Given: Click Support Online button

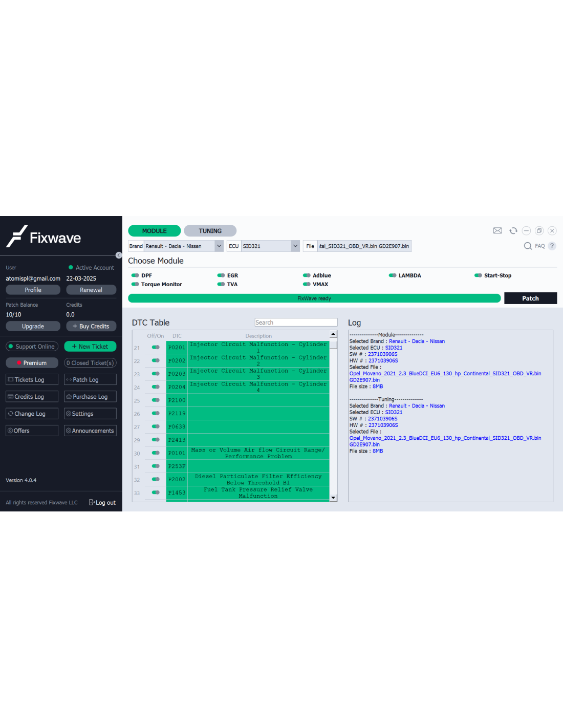Looking at the screenshot, I should (x=32, y=347).
